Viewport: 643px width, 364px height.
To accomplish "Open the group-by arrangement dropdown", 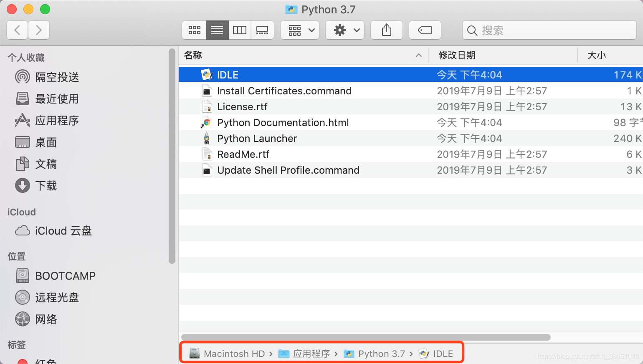I will (x=300, y=30).
